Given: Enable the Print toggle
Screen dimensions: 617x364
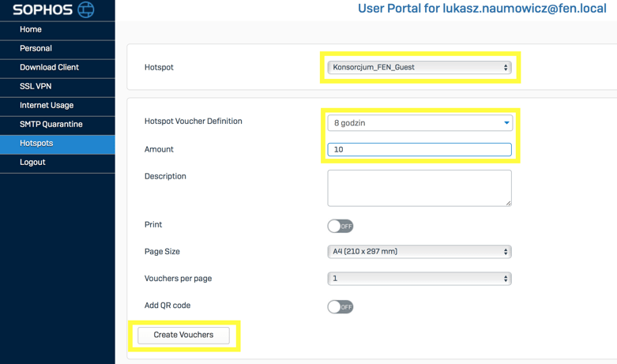Looking at the screenshot, I should click(340, 226).
